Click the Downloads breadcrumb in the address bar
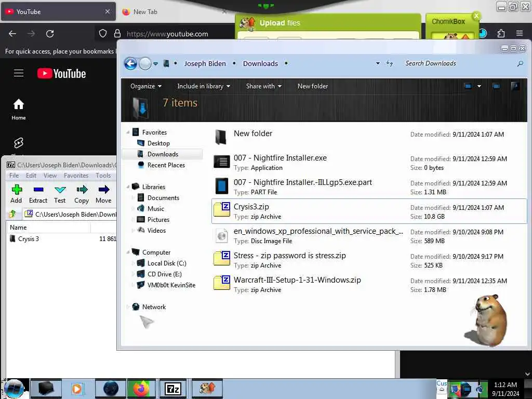The image size is (532, 399). (x=260, y=63)
